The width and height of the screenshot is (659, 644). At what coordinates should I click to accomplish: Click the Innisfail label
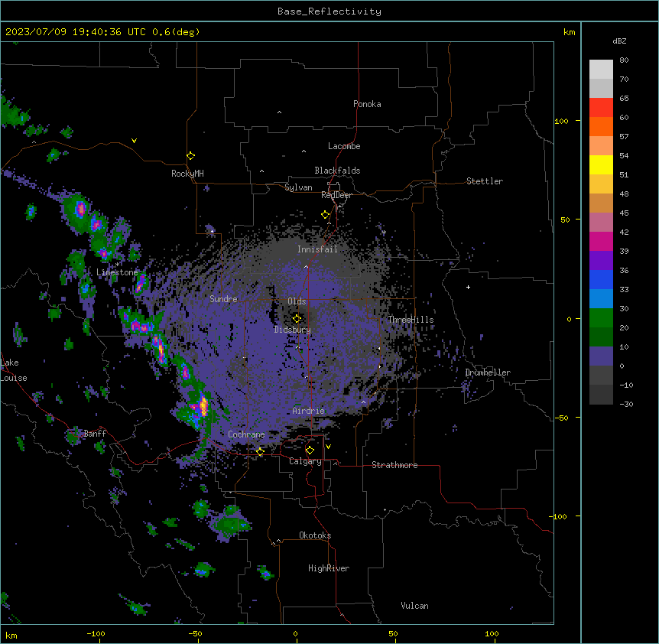pyautogui.click(x=317, y=249)
